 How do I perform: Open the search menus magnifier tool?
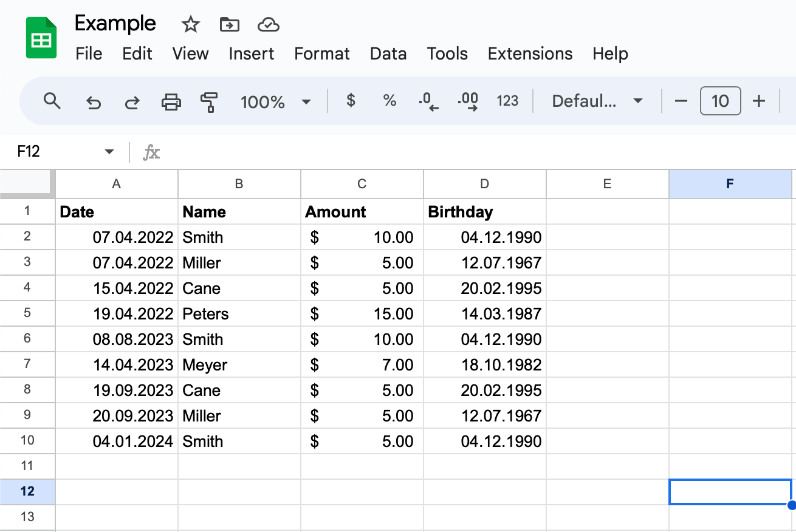[x=52, y=101]
